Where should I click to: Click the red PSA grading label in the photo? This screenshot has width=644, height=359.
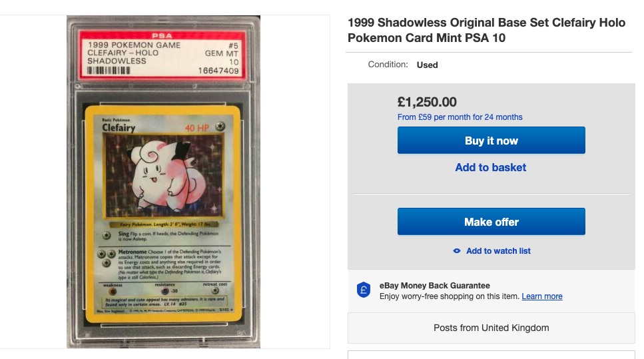point(163,55)
